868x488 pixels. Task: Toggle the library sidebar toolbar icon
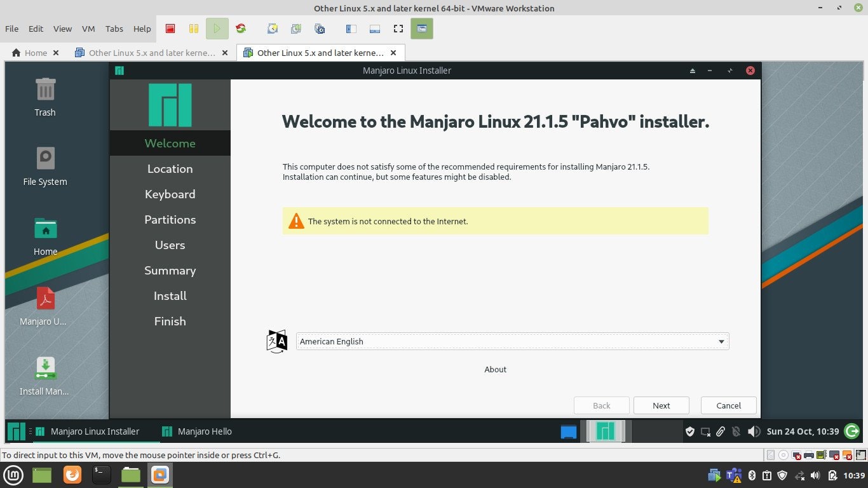(x=351, y=29)
